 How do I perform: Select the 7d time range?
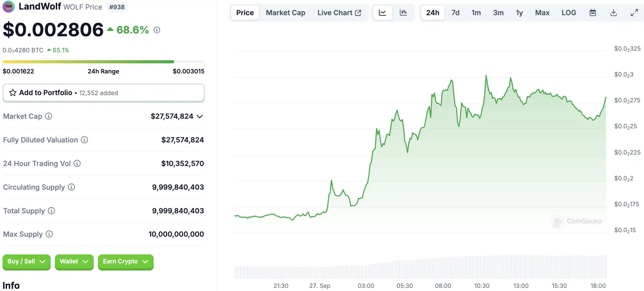point(455,13)
